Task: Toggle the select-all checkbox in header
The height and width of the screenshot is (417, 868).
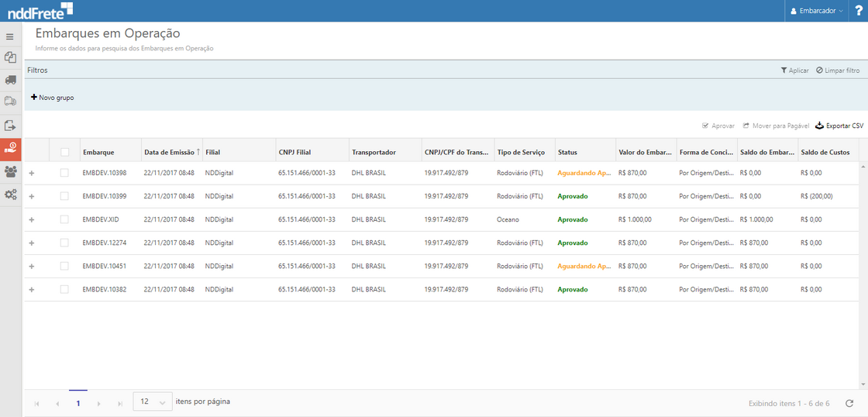Action: point(65,152)
